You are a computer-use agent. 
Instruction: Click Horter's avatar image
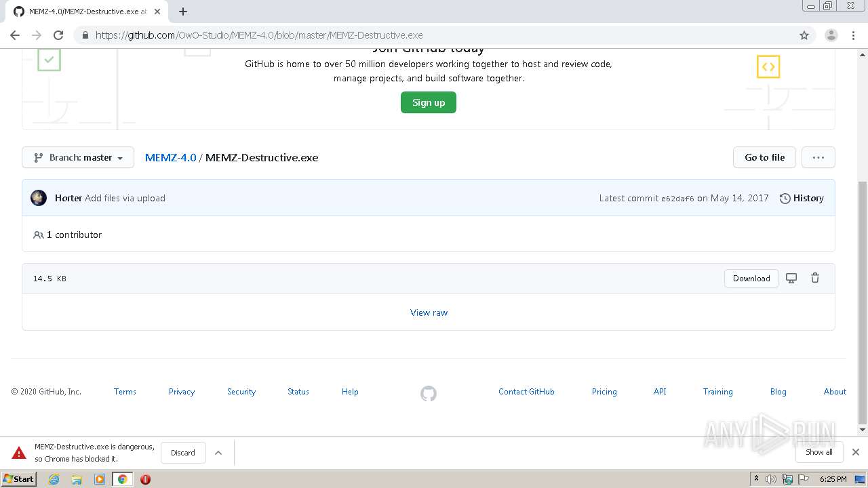[39, 198]
